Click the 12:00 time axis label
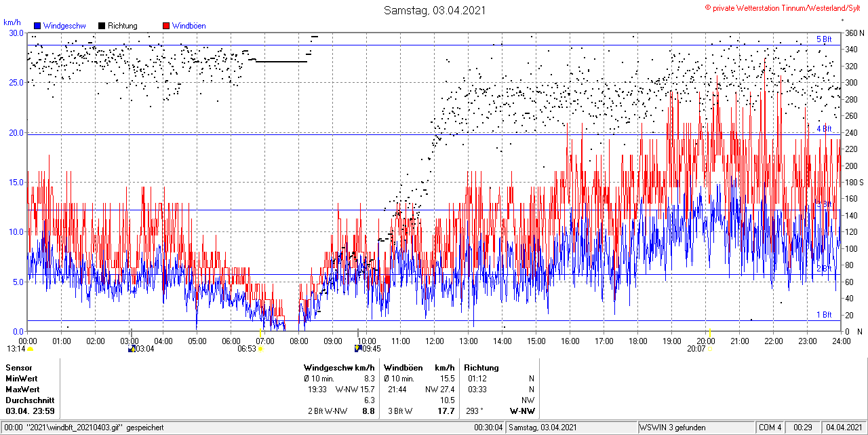Image resolution: width=868 pixels, height=435 pixels. click(x=434, y=341)
